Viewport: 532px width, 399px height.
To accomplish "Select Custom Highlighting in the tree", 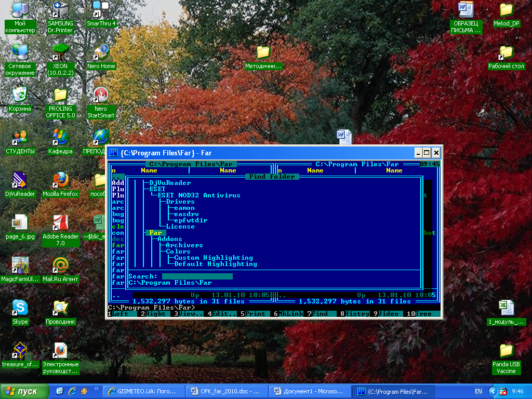I will coord(214,258).
